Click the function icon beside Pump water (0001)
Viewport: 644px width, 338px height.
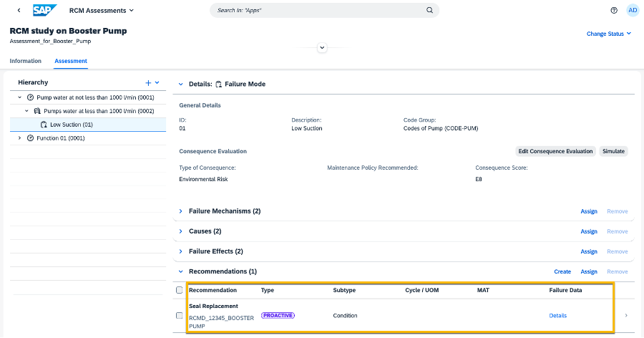coord(30,97)
